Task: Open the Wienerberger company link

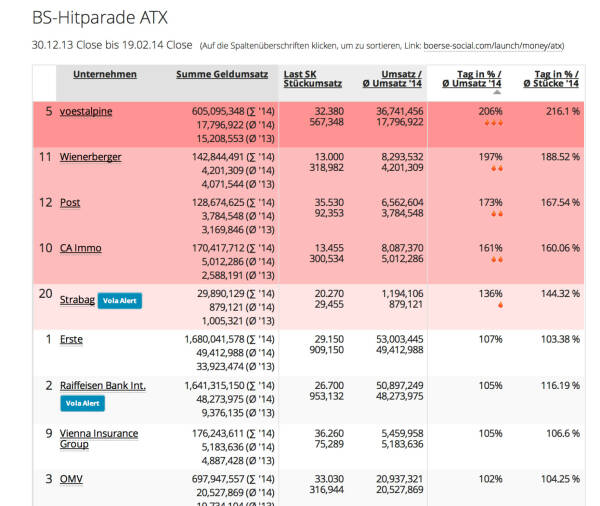Action: 91,157
